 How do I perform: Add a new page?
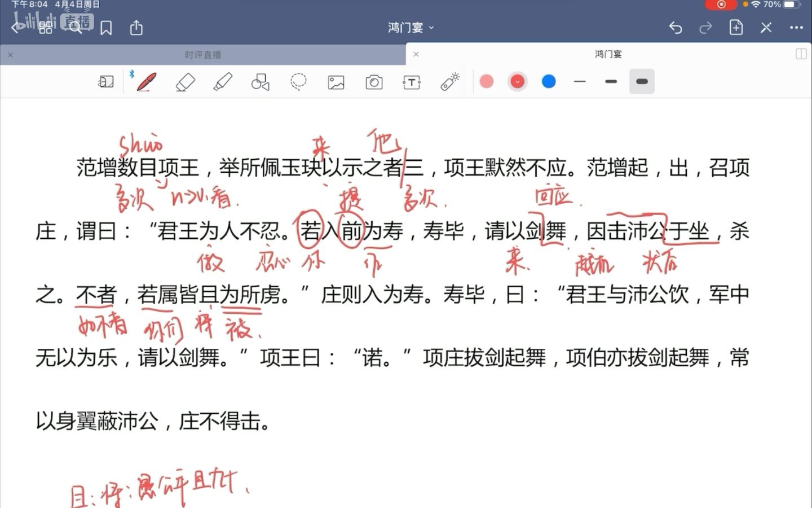[x=736, y=27]
